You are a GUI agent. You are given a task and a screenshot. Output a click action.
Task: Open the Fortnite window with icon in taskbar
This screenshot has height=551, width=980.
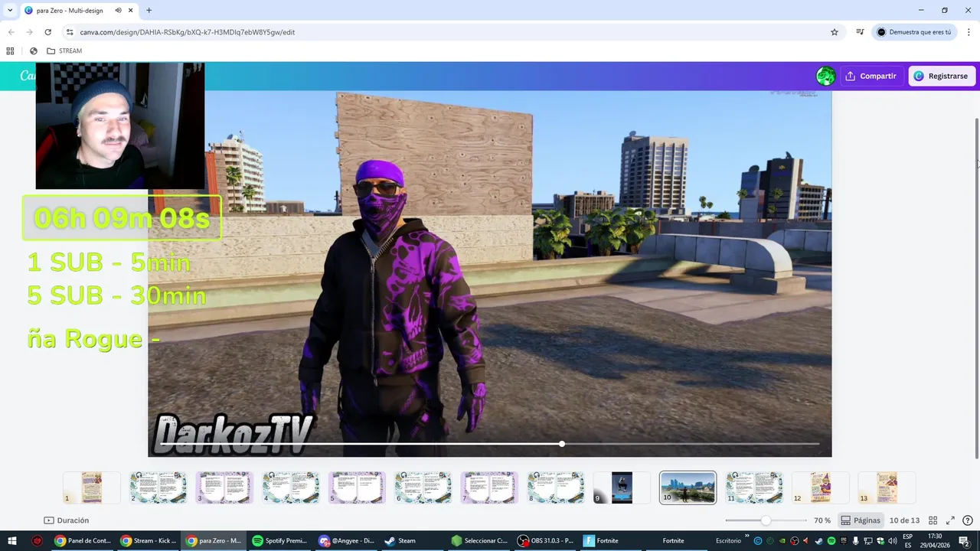(611, 541)
